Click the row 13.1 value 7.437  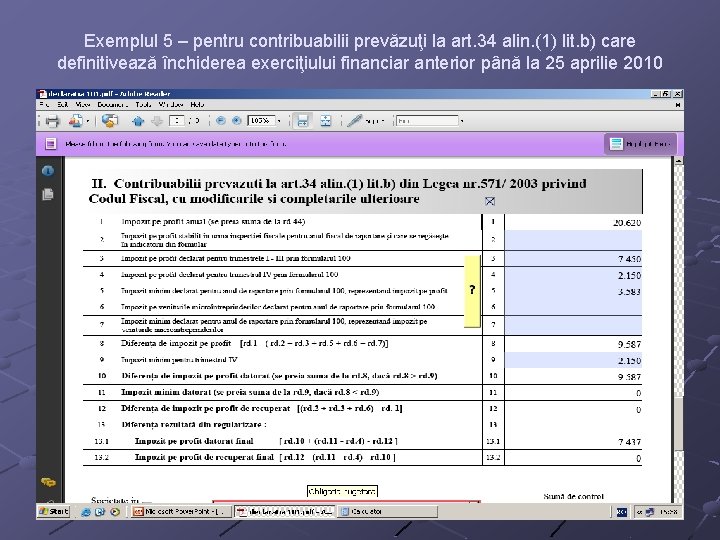point(629,442)
